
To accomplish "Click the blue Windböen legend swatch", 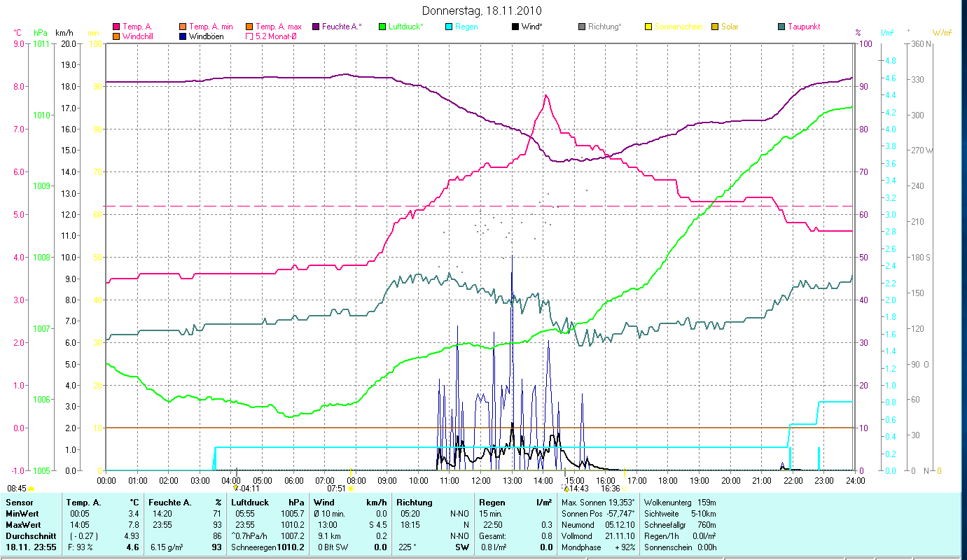I will (183, 36).
